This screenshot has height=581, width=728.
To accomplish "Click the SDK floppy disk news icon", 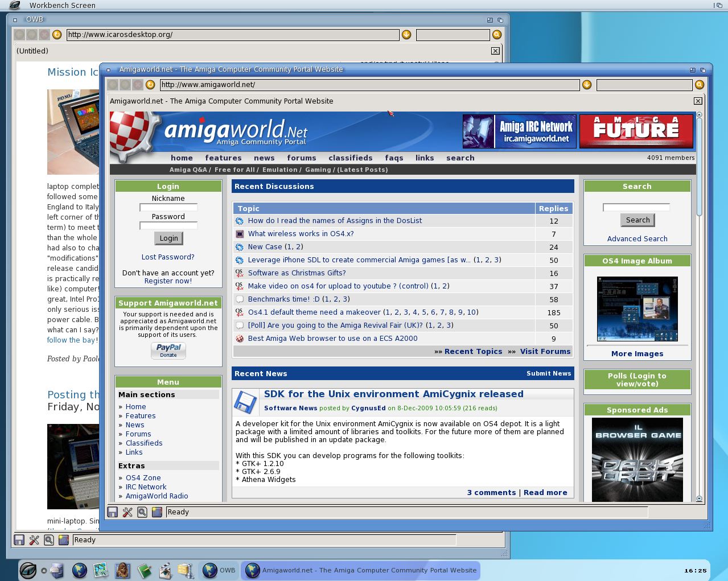I will click(245, 403).
